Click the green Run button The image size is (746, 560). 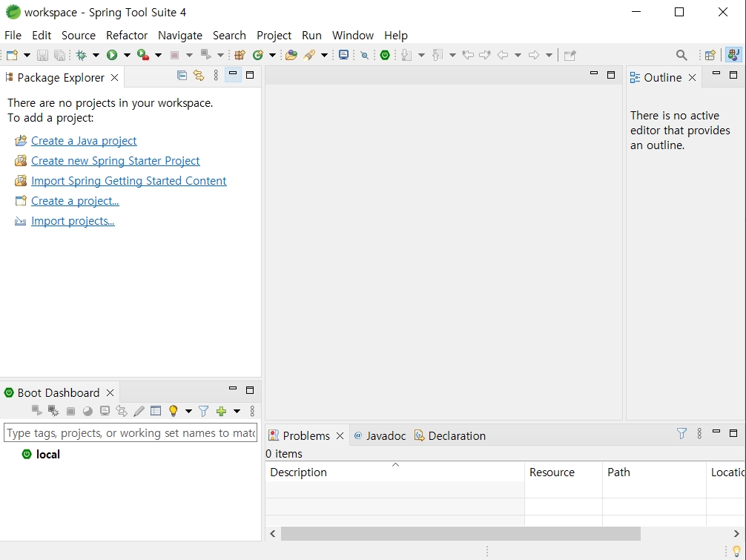coord(112,55)
